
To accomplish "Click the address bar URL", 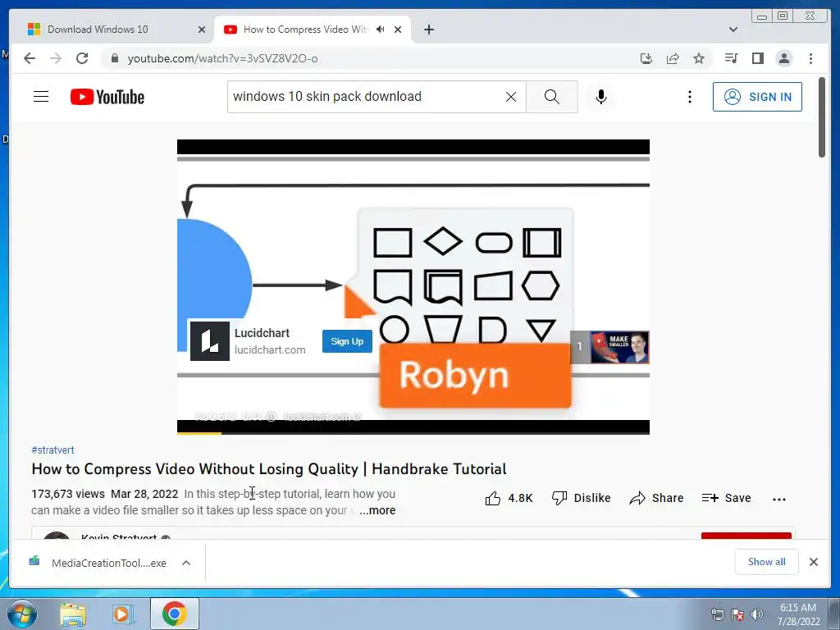I will [222, 58].
